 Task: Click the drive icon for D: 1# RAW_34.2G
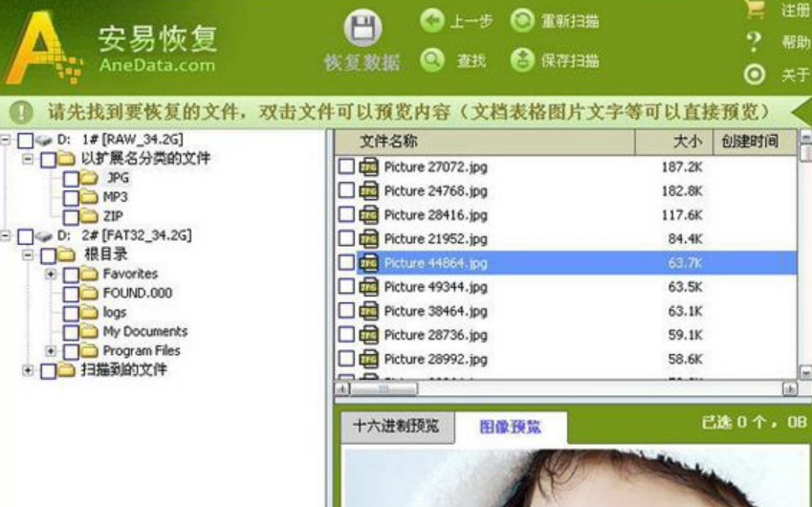[44, 140]
